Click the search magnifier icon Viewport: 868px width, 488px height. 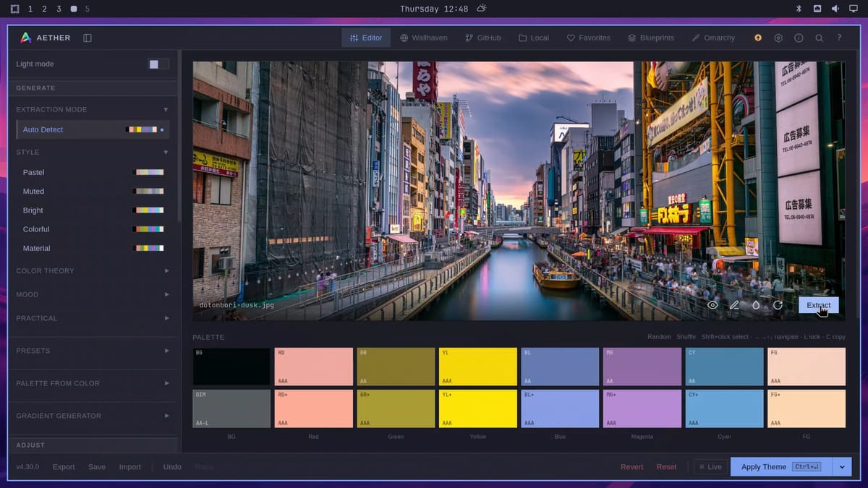(819, 38)
